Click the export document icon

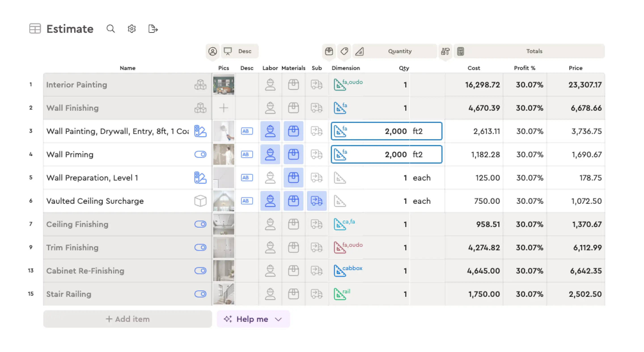tap(153, 29)
